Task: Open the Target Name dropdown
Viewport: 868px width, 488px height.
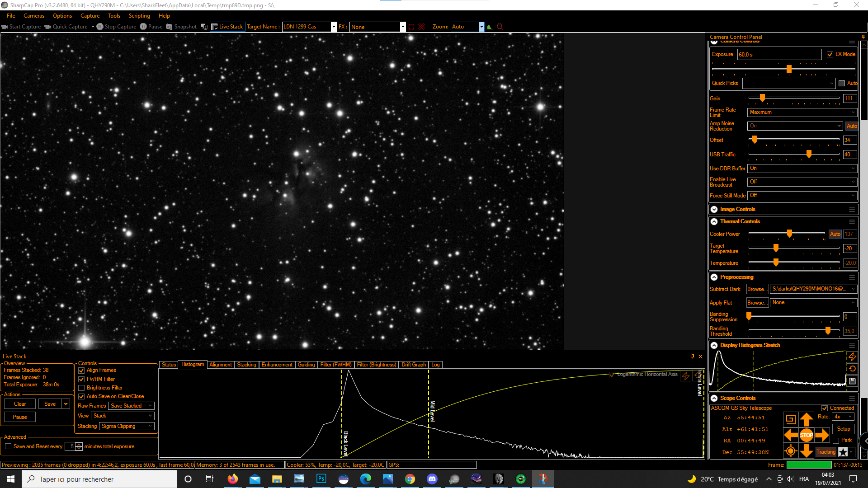Action: coord(334,27)
